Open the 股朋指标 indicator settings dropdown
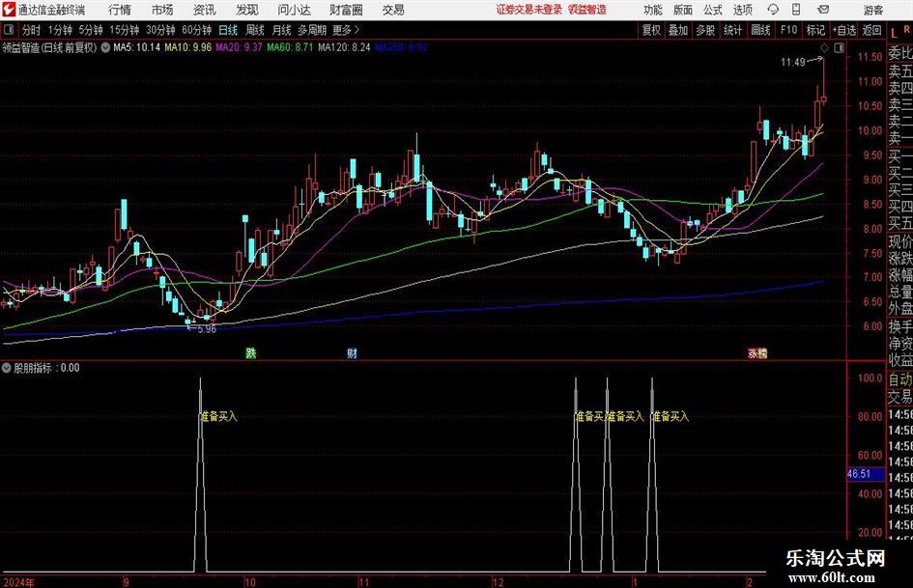Viewport: 913px width, 588px height. (7, 368)
